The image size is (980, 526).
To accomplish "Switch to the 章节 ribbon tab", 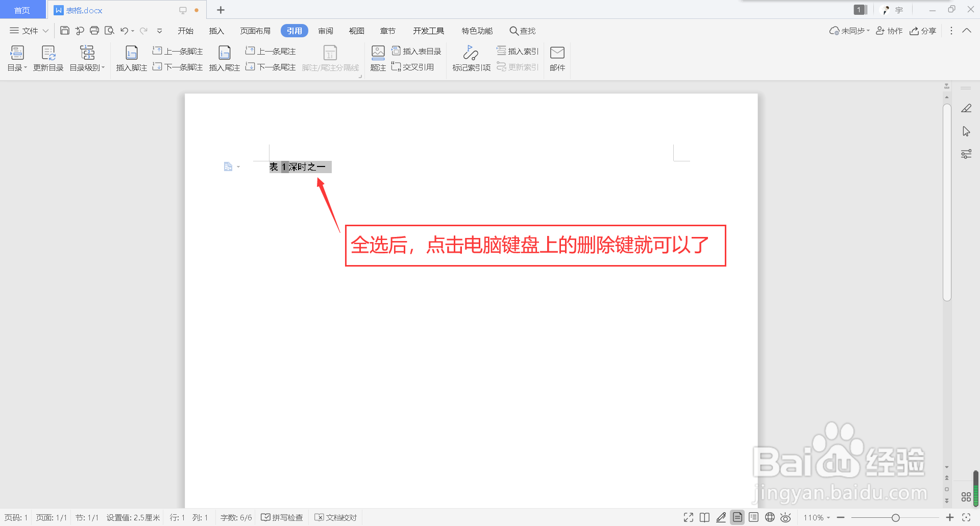I will (x=388, y=31).
